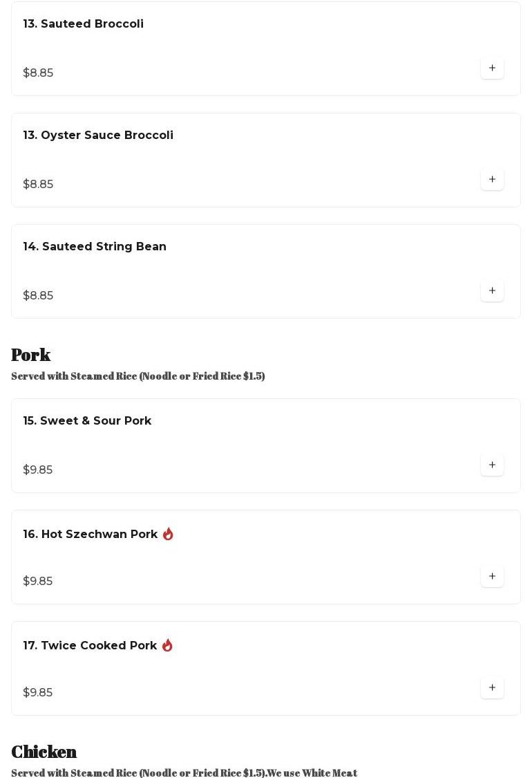
Task: Click the Pork section's Steamed Rice note
Action: tap(138, 376)
